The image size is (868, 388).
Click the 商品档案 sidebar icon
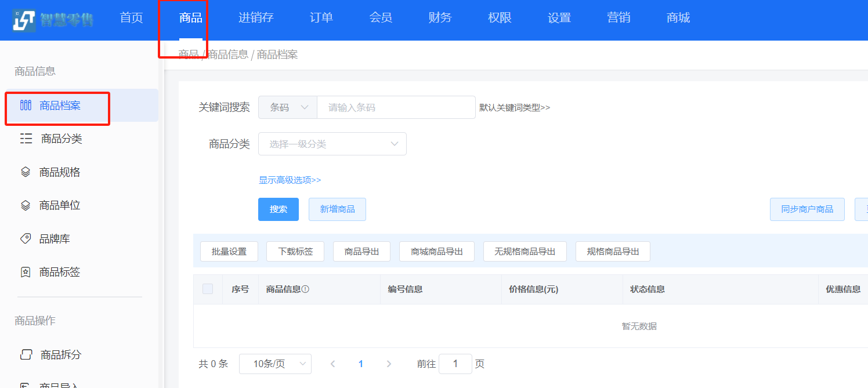[x=26, y=106]
